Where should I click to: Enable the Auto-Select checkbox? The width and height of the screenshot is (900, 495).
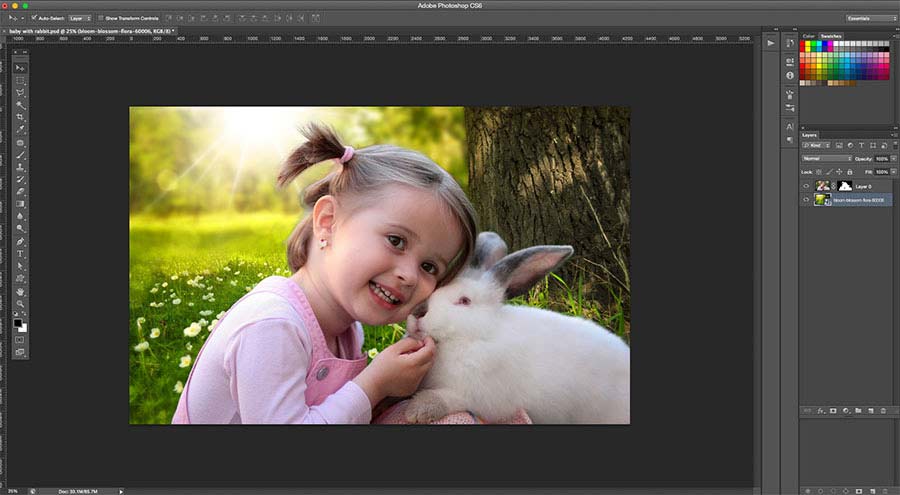pos(33,18)
